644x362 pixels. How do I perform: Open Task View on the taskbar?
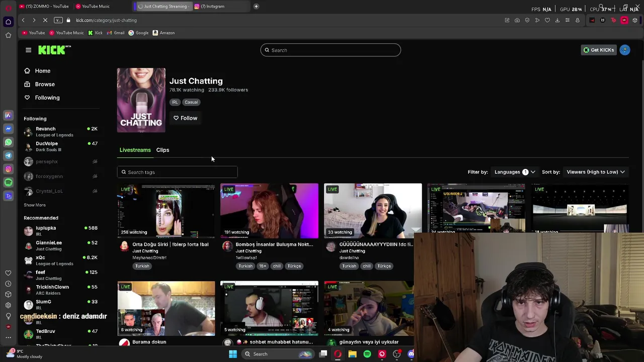tap(324, 354)
